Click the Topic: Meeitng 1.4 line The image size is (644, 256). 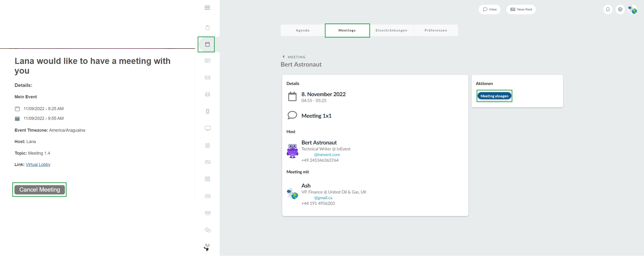pyautogui.click(x=32, y=153)
